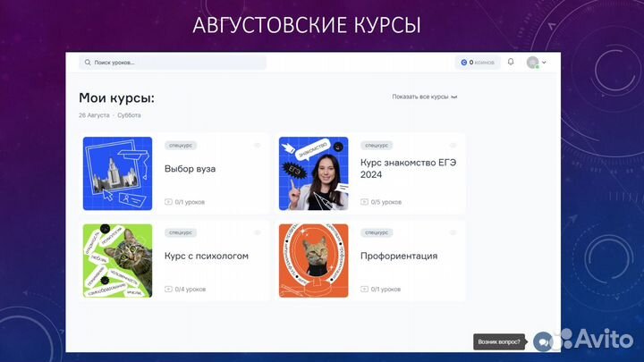Open the coins balance badge
Image resolution: width=644 pixels, height=362 pixels.
[x=478, y=63]
